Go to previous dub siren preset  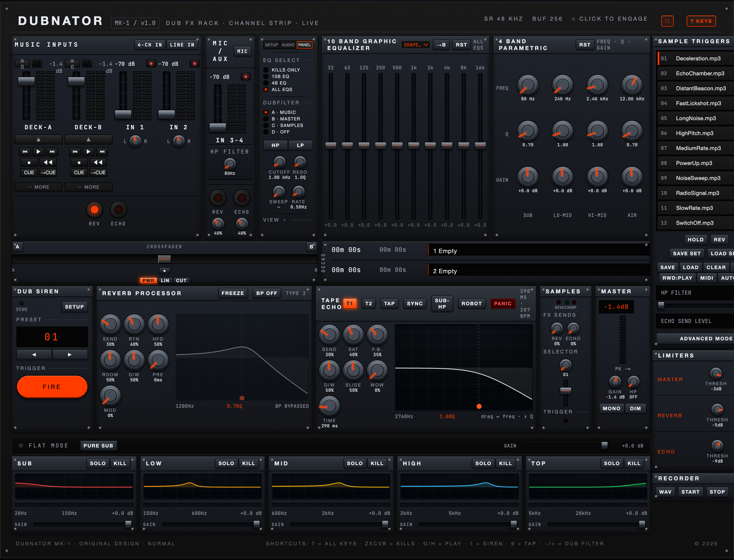(34, 355)
